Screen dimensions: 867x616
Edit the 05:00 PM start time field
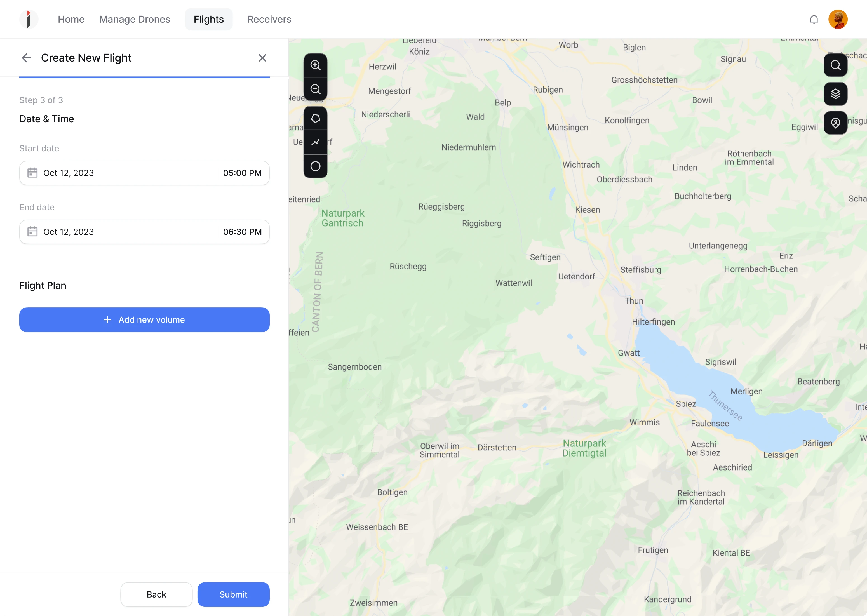click(x=242, y=173)
